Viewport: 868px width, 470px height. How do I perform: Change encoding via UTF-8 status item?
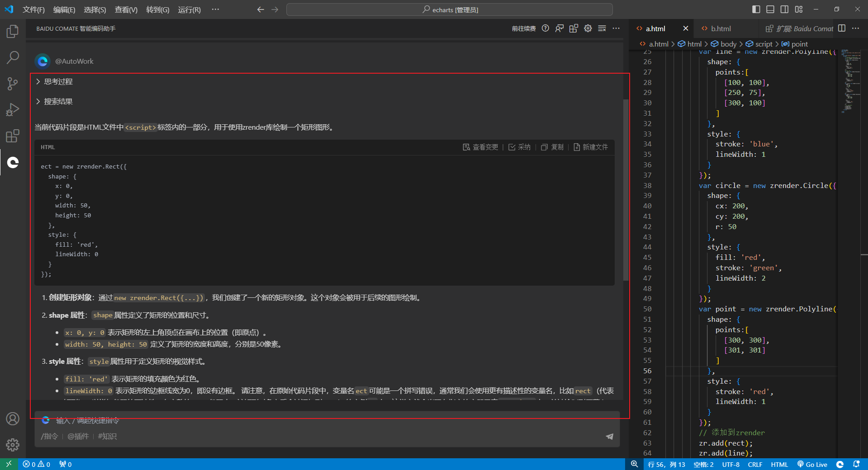[x=731, y=464]
